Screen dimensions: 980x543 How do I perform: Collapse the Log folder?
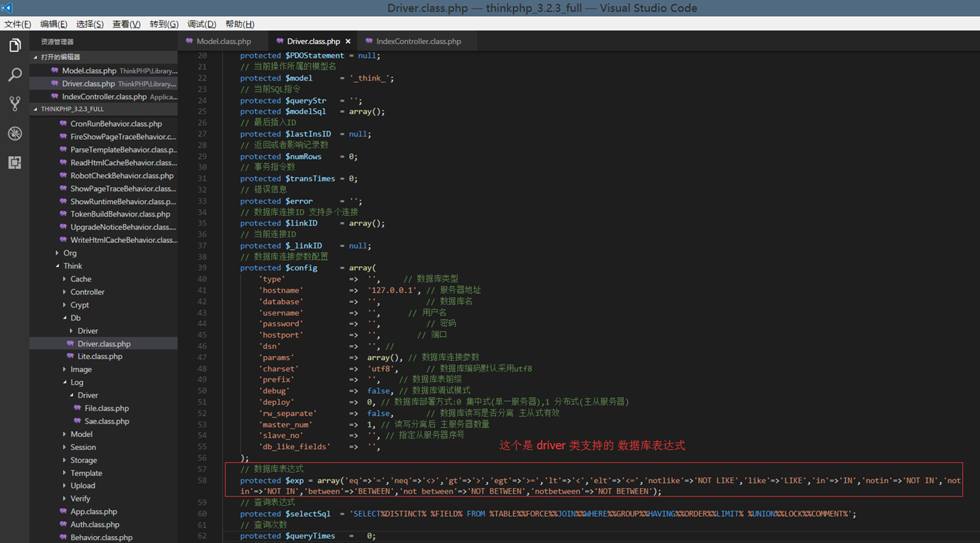[76, 382]
